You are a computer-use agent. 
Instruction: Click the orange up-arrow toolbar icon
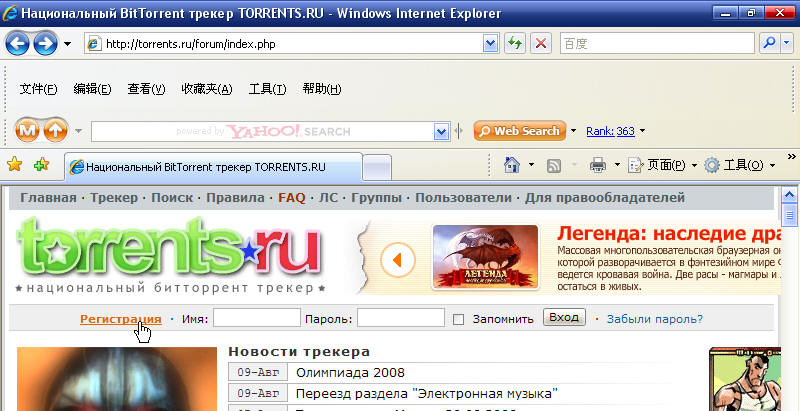(x=55, y=131)
